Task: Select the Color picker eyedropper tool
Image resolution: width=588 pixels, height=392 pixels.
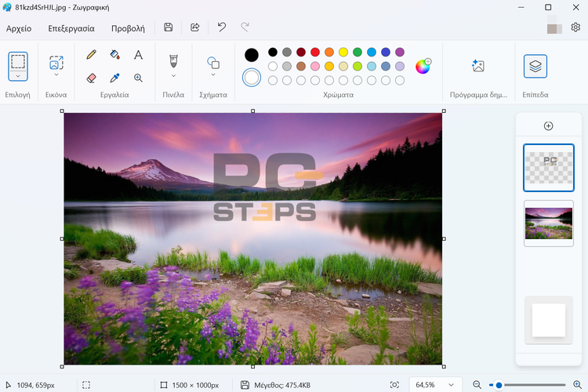Action: [x=114, y=78]
